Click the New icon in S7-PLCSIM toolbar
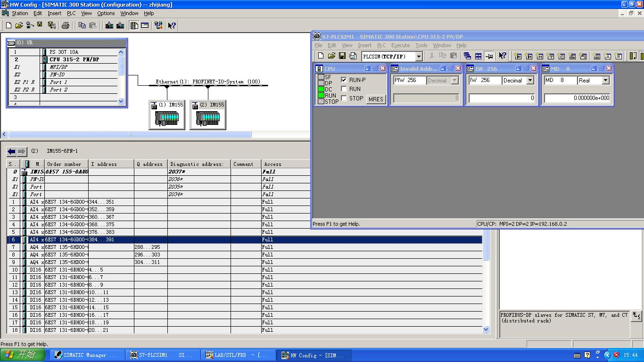 click(x=321, y=56)
